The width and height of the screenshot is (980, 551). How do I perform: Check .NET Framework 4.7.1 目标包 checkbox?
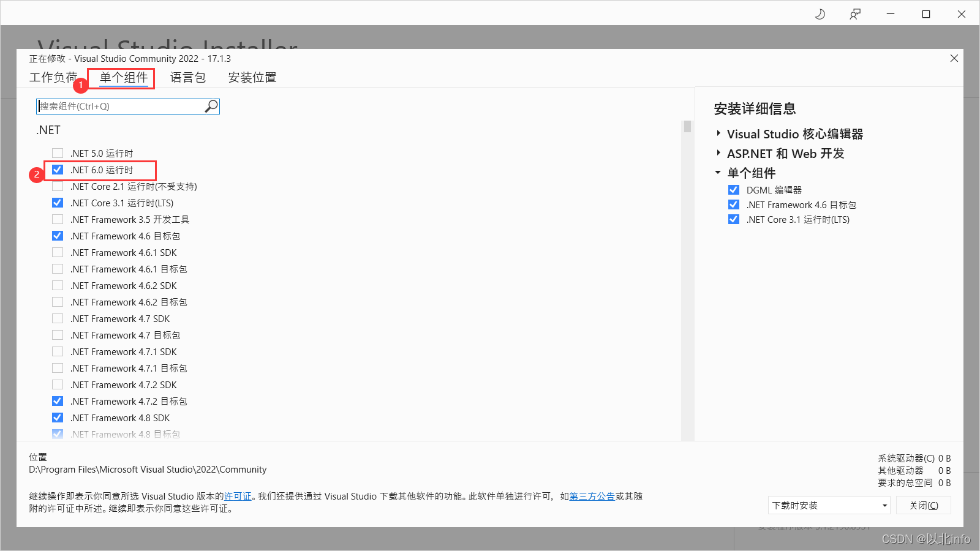pyautogui.click(x=58, y=368)
